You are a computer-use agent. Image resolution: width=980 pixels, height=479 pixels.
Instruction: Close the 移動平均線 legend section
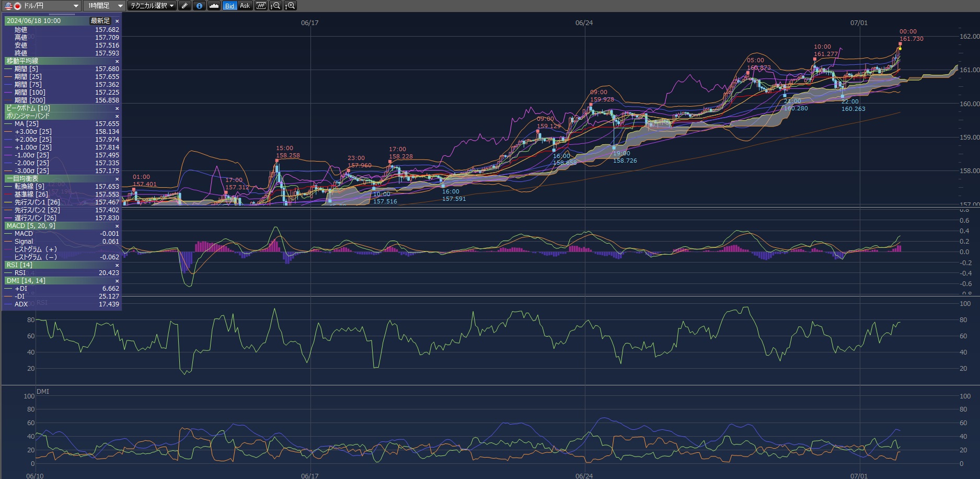pyautogui.click(x=117, y=61)
